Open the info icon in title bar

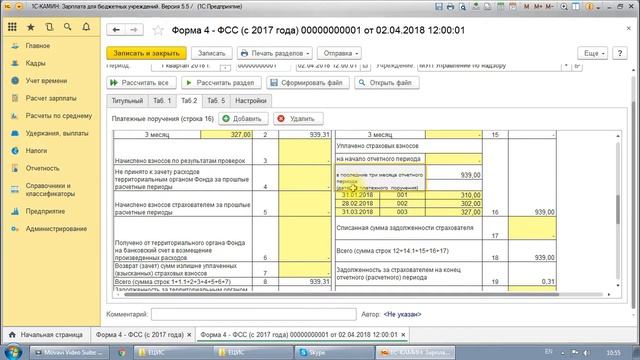[x=589, y=7]
